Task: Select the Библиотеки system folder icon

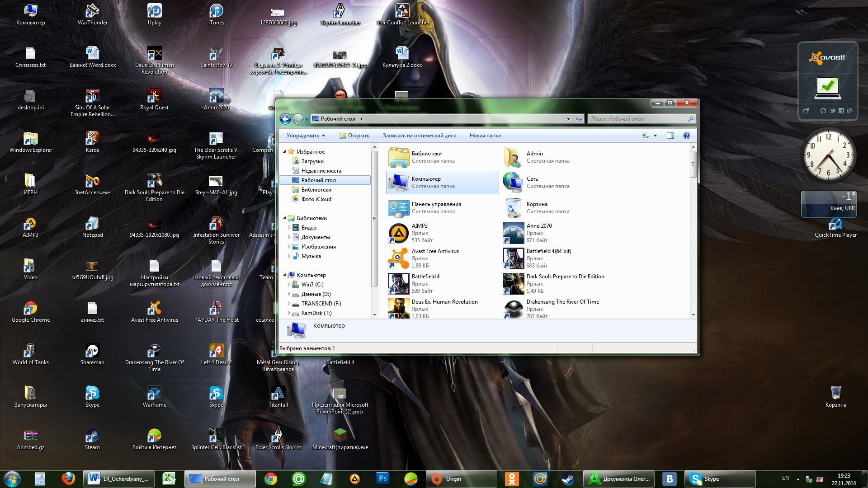Action: click(x=399, y=157)
